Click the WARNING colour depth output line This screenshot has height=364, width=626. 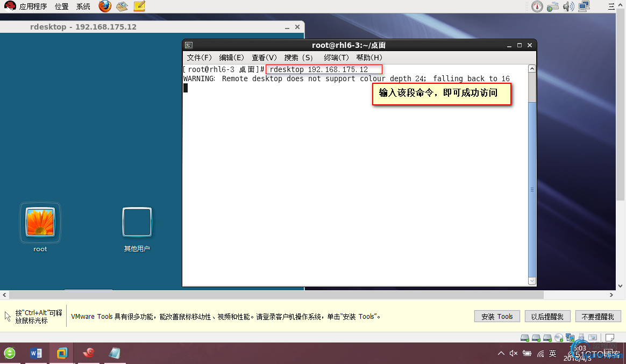pos(346,78)
